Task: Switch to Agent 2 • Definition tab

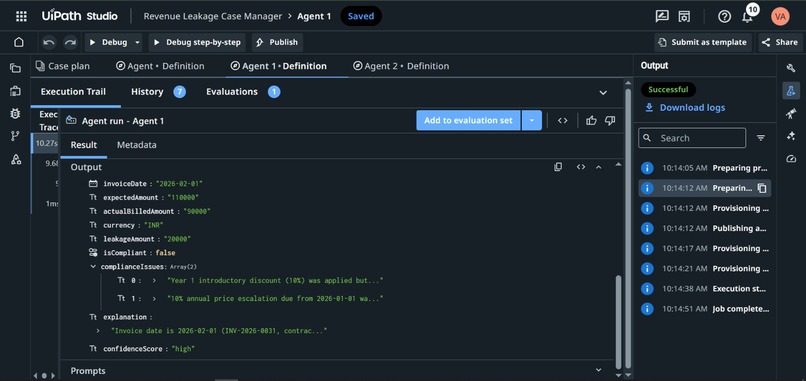Action: point(401,66)
